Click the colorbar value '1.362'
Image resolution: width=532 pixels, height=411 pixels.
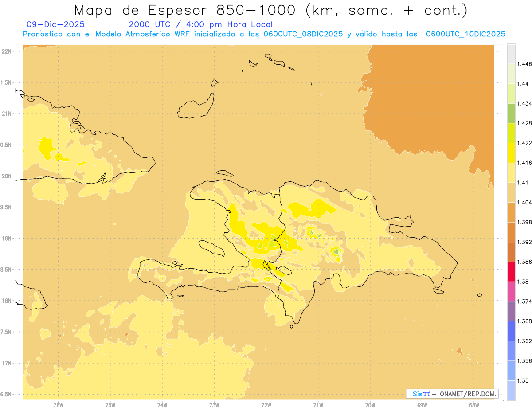pos(524,341)
